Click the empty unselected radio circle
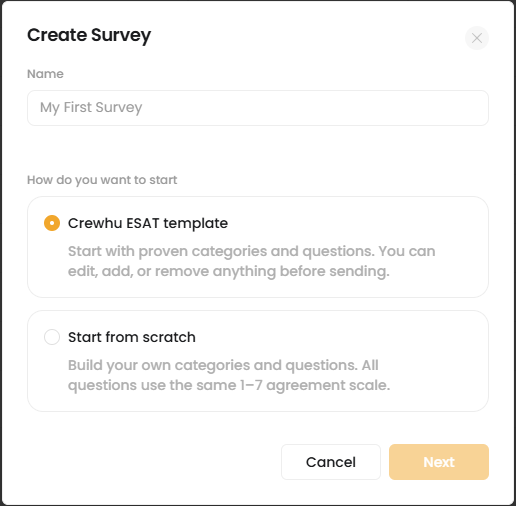Viewport: 516px width, 506px height. (x=52, y=337)
